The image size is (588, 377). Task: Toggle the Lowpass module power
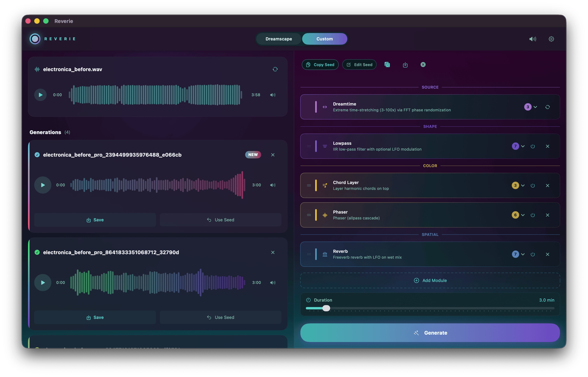click(x=533, y=146)
